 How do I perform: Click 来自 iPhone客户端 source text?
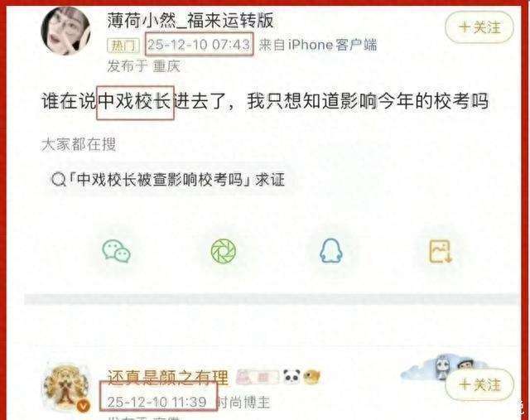point(318,45)
